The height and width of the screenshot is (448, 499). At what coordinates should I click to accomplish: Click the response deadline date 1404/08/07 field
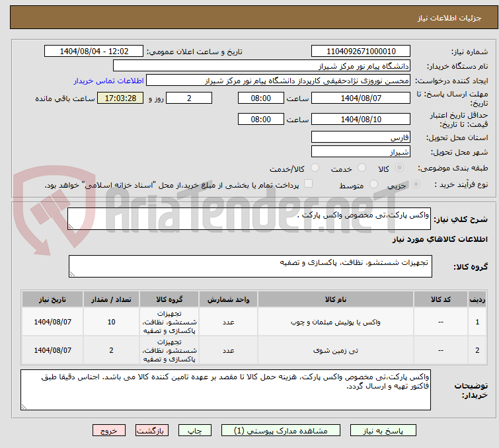[361, 98]
